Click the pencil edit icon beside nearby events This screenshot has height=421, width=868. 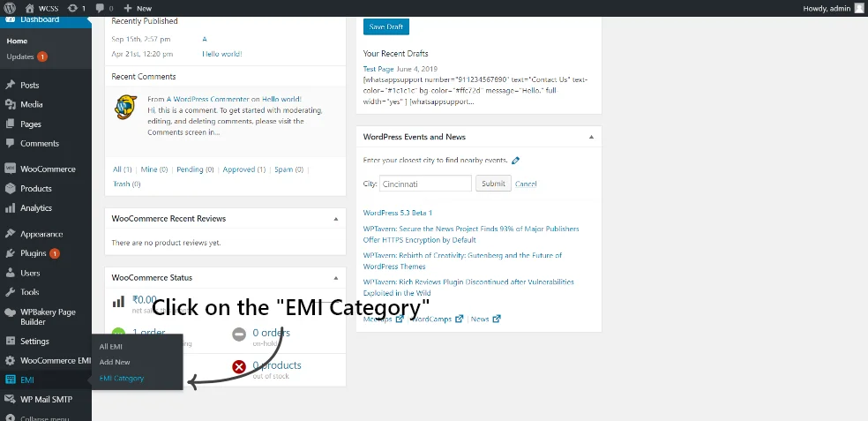coord(515,161)
